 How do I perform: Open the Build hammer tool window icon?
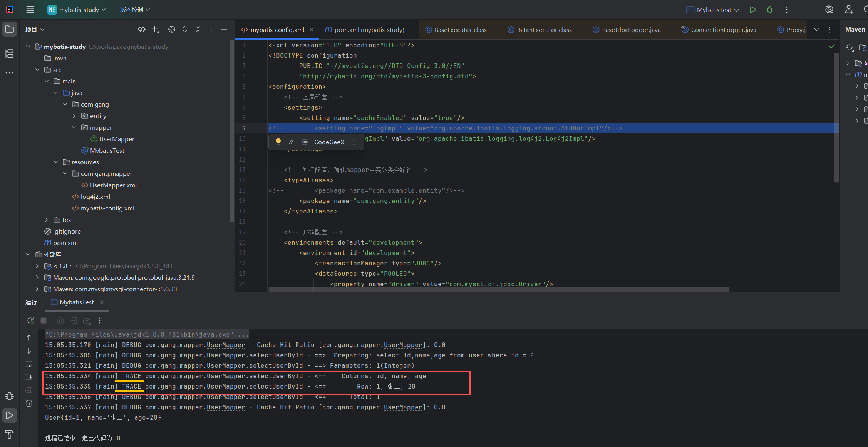tap(10, 435)
